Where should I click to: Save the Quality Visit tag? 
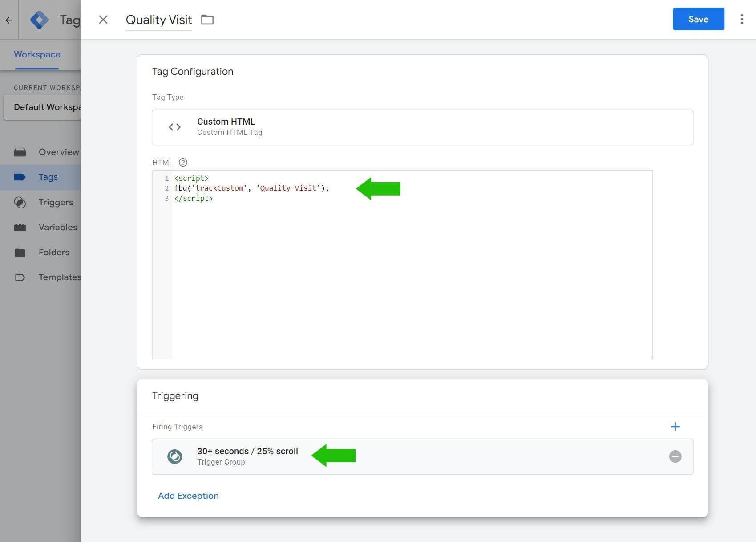click(x=698, y=19)
